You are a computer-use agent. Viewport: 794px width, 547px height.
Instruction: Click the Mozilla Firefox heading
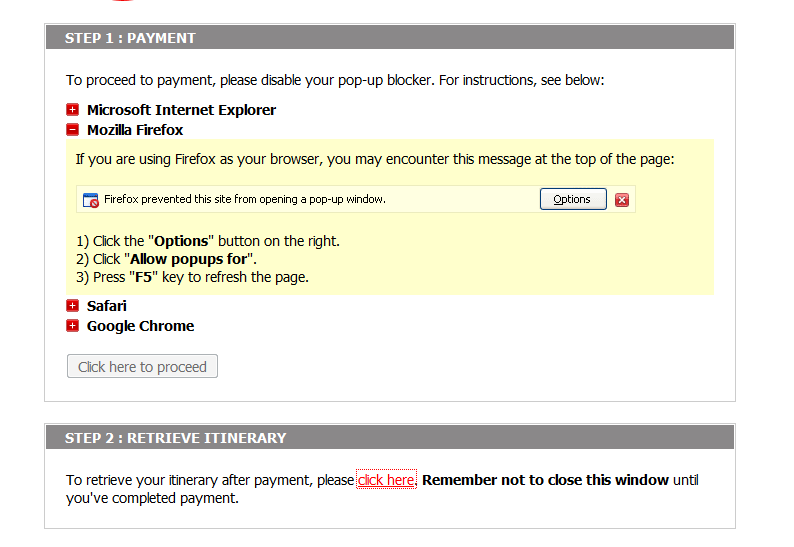pyautogui.click(x=135, y=130)
